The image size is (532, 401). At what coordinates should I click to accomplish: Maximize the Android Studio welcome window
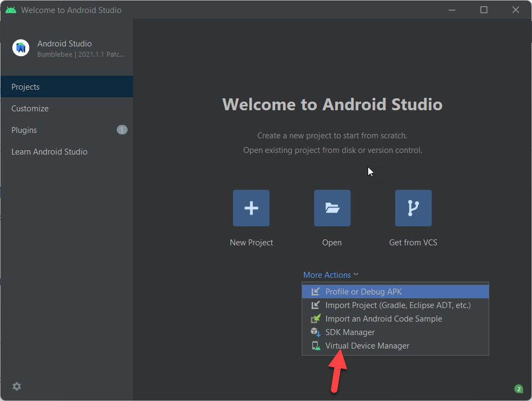[x=484, y=10]
